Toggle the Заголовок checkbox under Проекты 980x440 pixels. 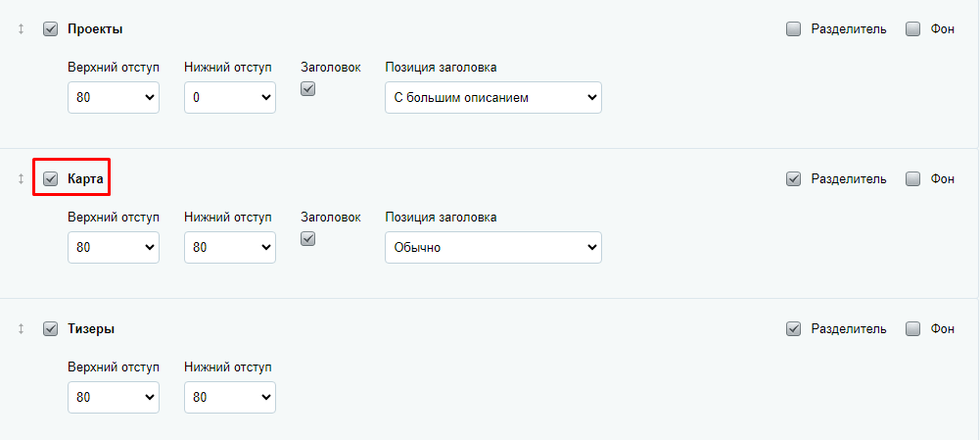(308, 89)
